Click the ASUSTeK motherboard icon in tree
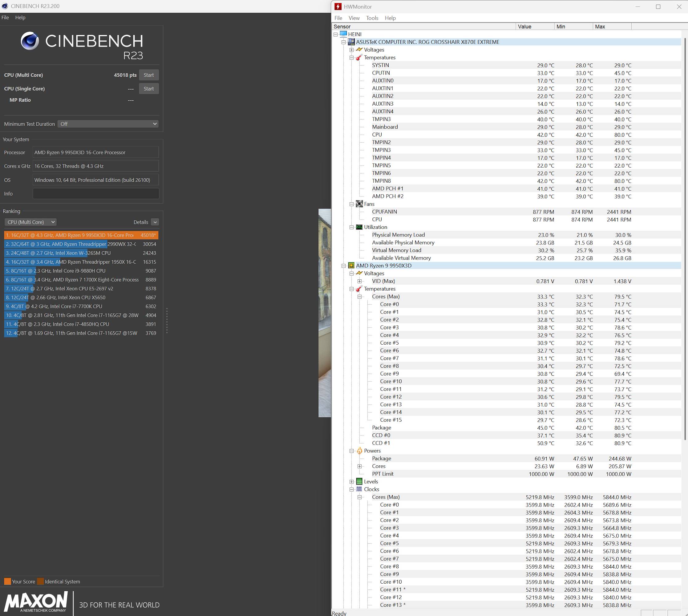688x616 pixels. [x=351, y=42]
